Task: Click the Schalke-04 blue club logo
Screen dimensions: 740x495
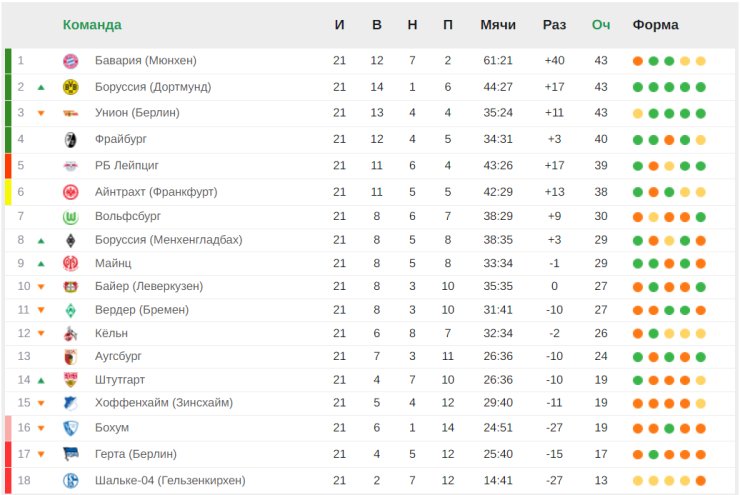Action: click(70, 481)
